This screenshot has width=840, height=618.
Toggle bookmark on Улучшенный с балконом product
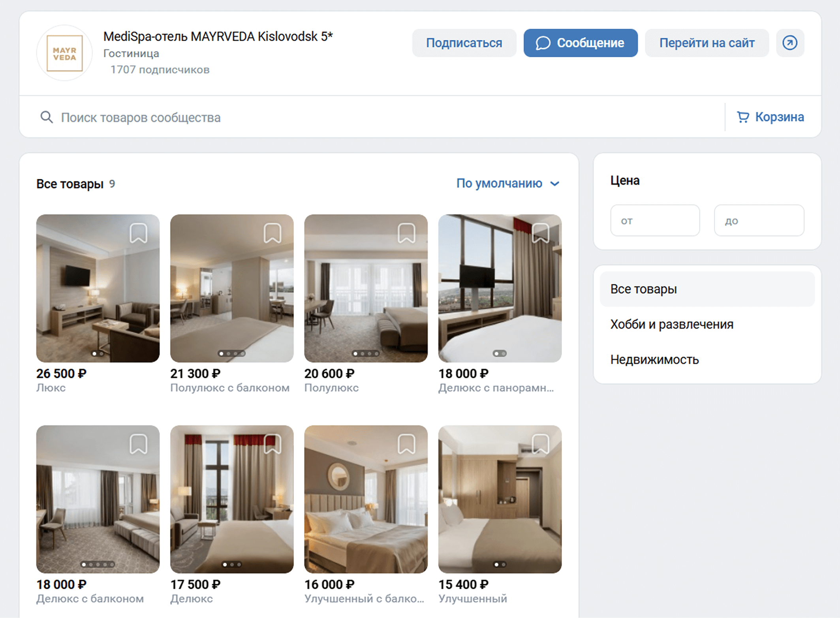[406, 444]
